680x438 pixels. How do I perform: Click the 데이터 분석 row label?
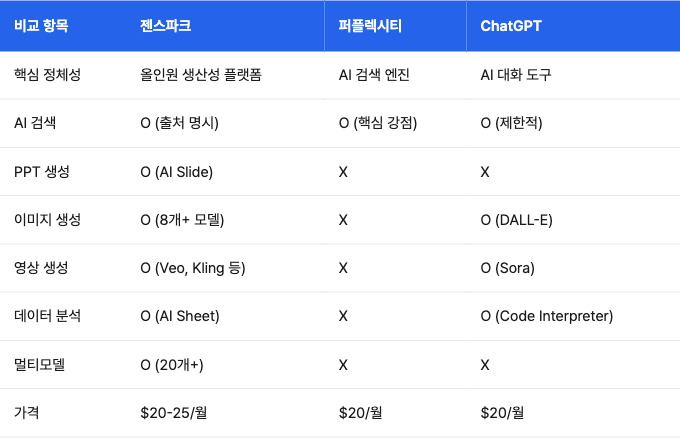click(x=47, y=316)
